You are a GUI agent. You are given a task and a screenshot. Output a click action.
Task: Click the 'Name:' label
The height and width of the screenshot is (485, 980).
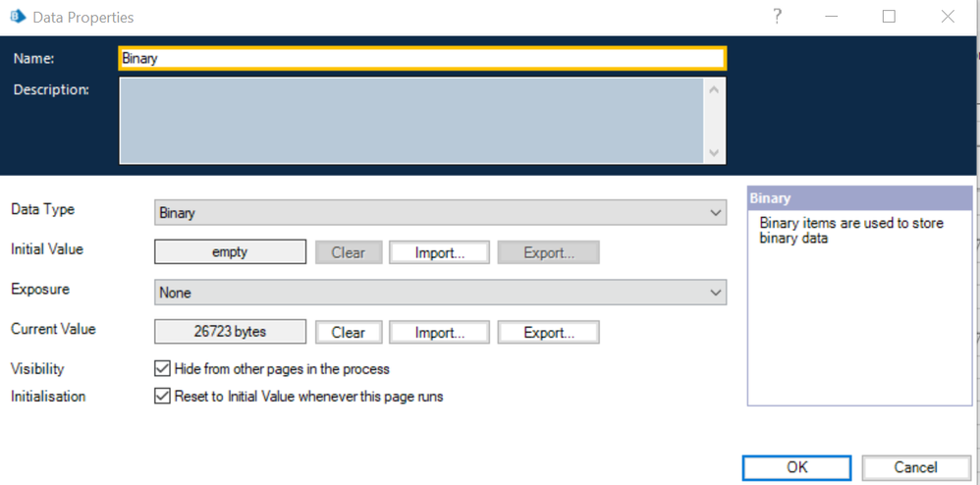tap(33, 58)
